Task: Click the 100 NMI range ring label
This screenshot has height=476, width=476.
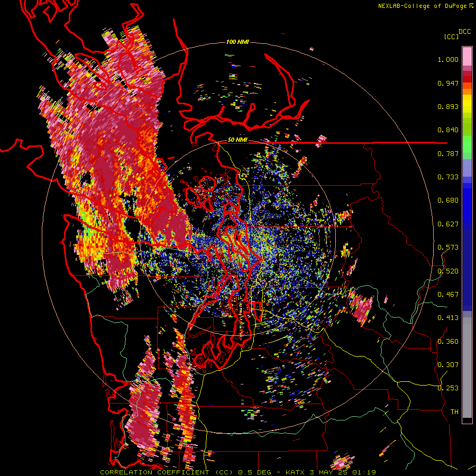Action: pyautogui.click(x=237, y=42)
